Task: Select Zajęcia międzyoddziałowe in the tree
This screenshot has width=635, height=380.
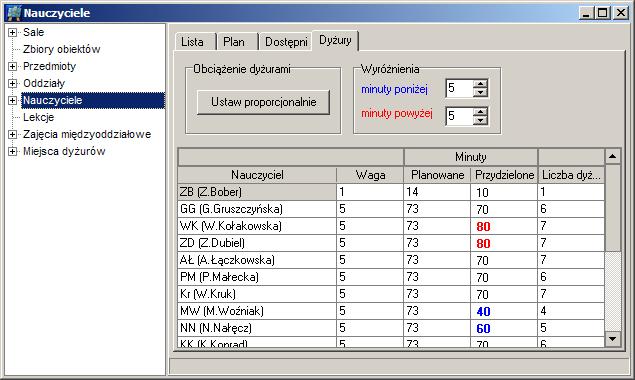Action: click(87, 134)
